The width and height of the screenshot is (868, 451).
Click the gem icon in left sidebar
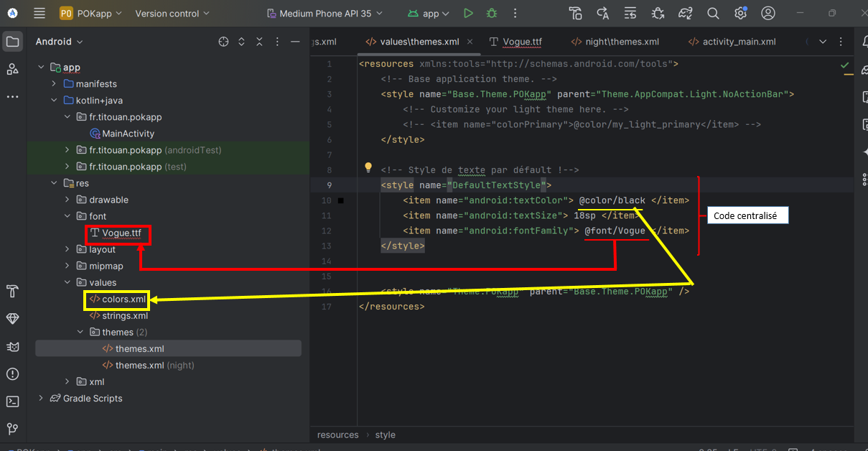tap(12, 319)
